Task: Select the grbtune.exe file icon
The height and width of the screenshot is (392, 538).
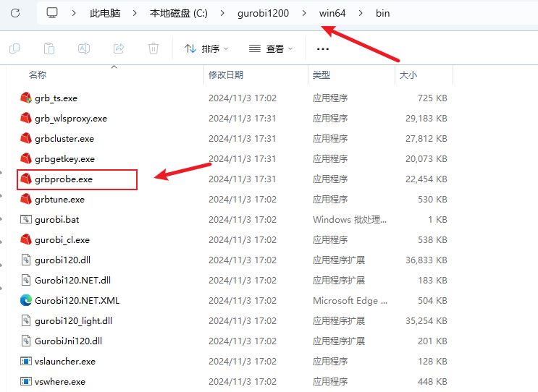Action: pos(26,199)
